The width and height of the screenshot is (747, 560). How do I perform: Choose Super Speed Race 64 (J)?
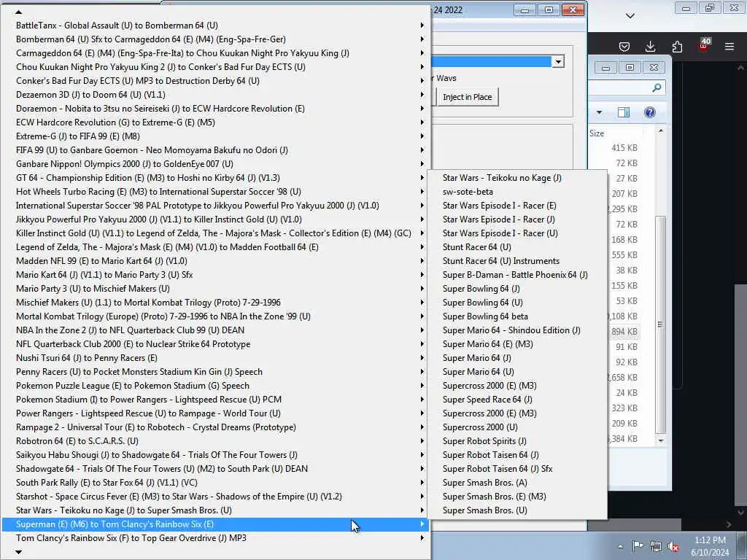click(x=517, y=399)
